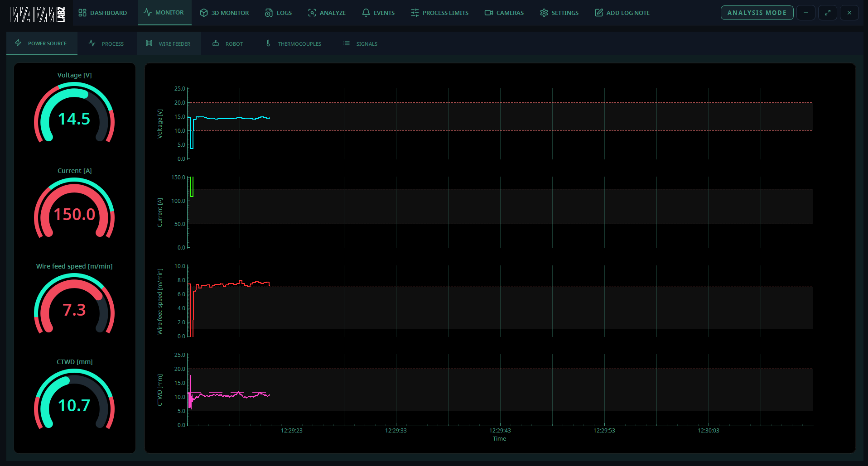Click the Monitor waveform icon
Viewport: 868px width, 466px height.
(148, 12)
